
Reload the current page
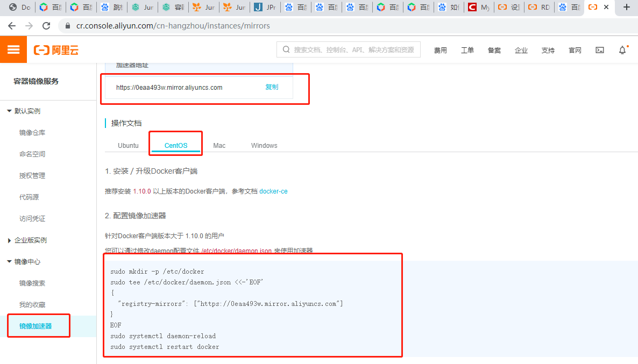tap(46, 26)
